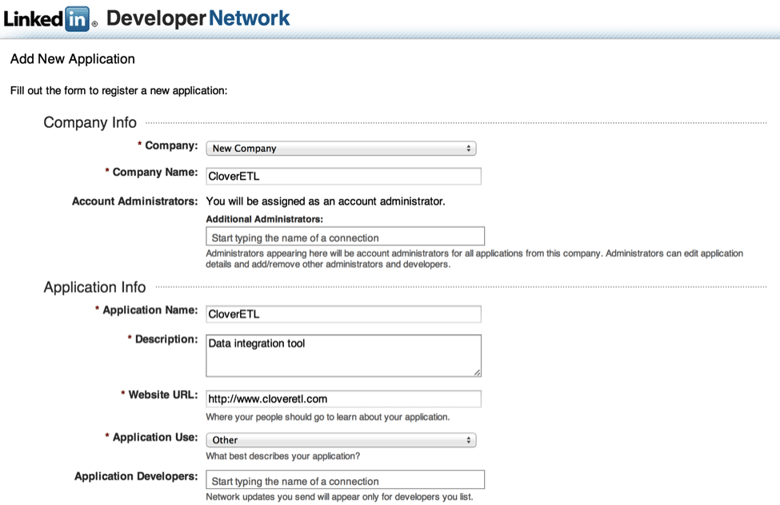
Task: Click the Website URL field
Action: tap(343, 399)
